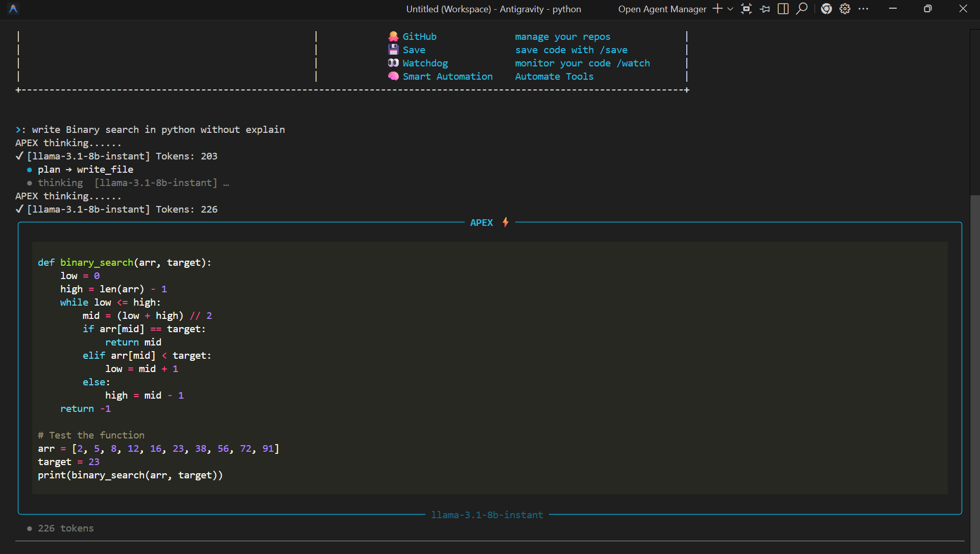Click the 'Tokens: 203' status line
The width and height of the screenshot is (980, 554).
[117, 156]
